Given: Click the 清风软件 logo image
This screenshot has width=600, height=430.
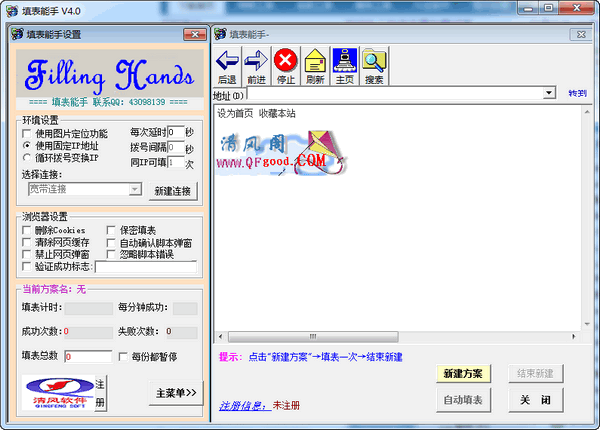Looking at the screenshot, I should [57, 391].
